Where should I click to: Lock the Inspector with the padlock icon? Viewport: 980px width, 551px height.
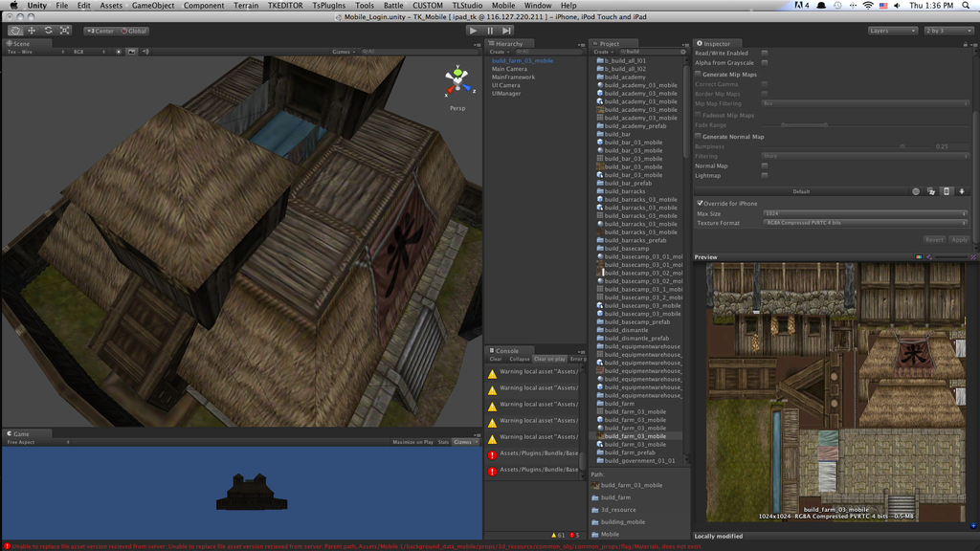[965, 44]
